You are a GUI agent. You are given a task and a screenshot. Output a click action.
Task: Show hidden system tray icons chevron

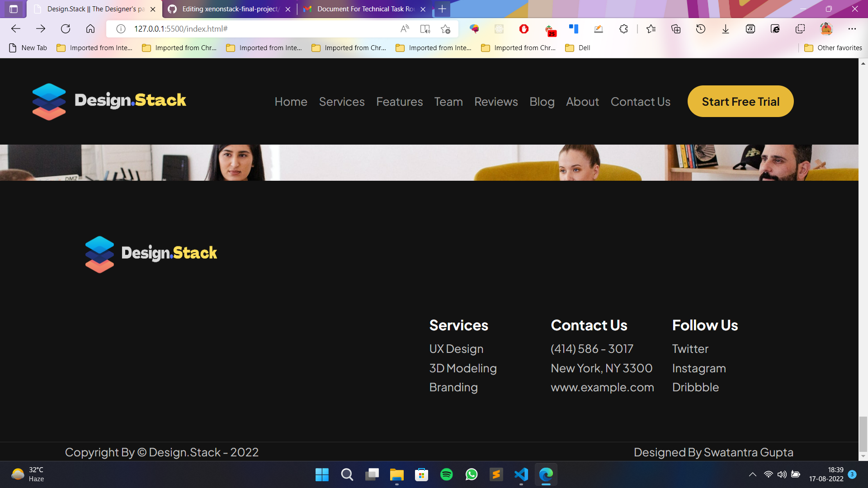[x=752, y=474]
